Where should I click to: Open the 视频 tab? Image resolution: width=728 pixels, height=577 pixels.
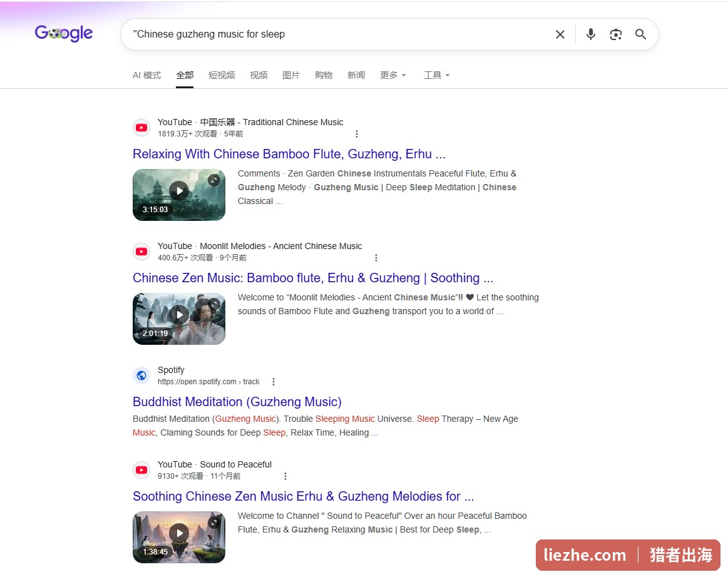click(x=259, y=75)
